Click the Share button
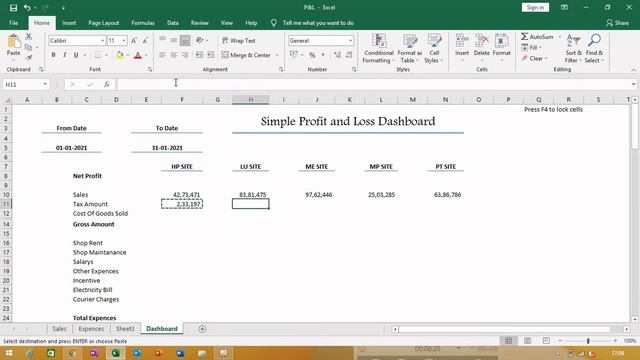The width and height of the screenshot is (640, 360). 617,23
